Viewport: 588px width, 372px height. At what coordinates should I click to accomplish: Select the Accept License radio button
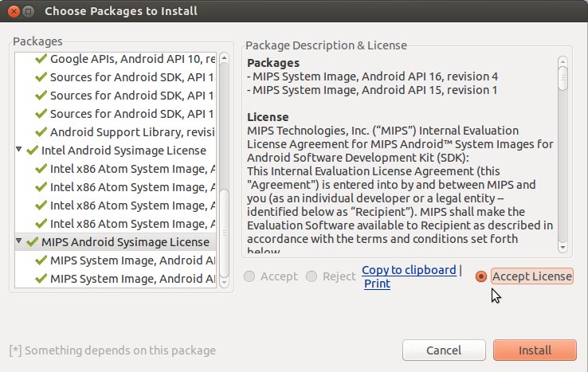coord(480,276)
